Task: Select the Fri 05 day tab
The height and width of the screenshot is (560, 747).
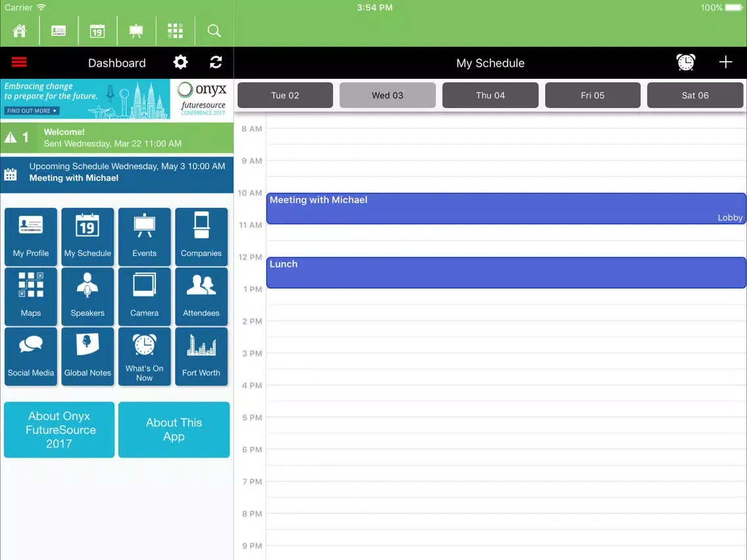Action: [592, 95]
